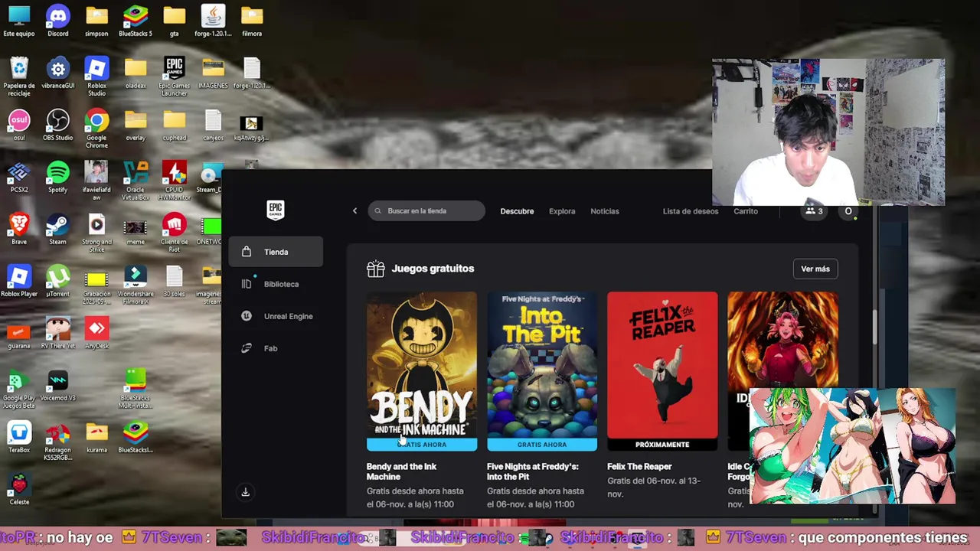Switch to the Explora tab
The height and width of the screenshot is (551, 980).
pyautogui.click(x=562, y=211)
